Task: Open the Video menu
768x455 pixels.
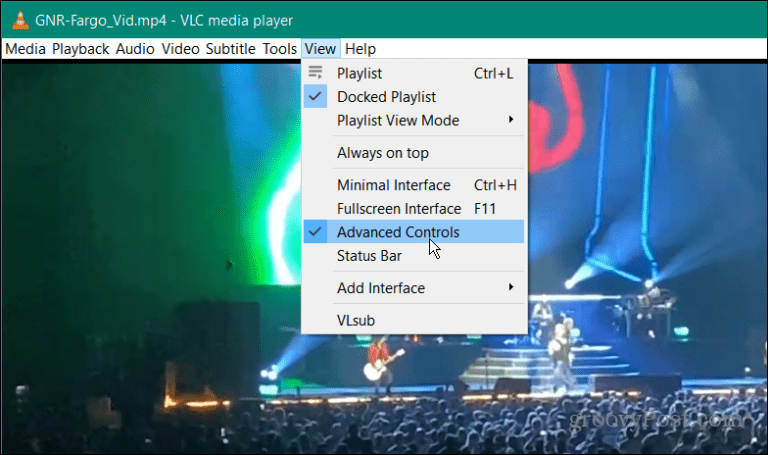Action: click(180, 49)
